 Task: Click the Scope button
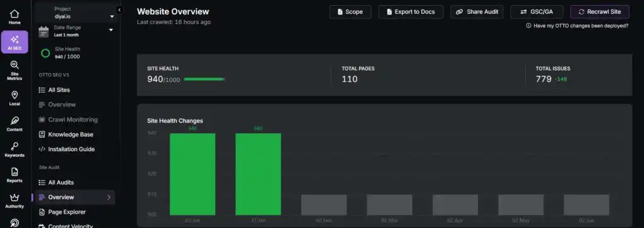[350, 12]
